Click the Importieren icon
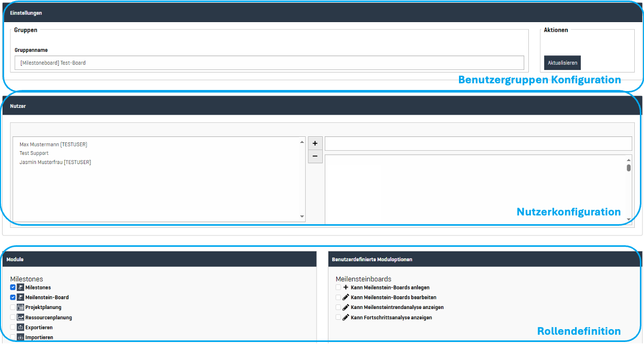Screen dimensions: 644x344 click(21, 337)
